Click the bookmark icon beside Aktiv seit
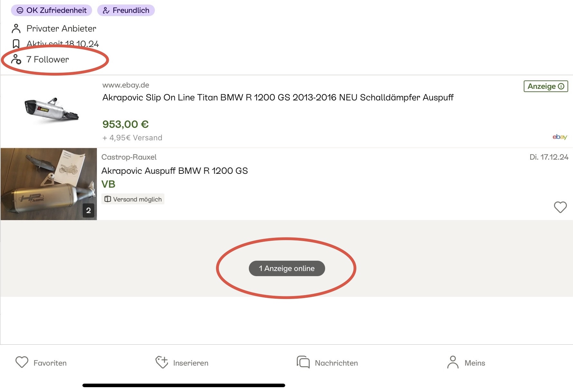 16,44
